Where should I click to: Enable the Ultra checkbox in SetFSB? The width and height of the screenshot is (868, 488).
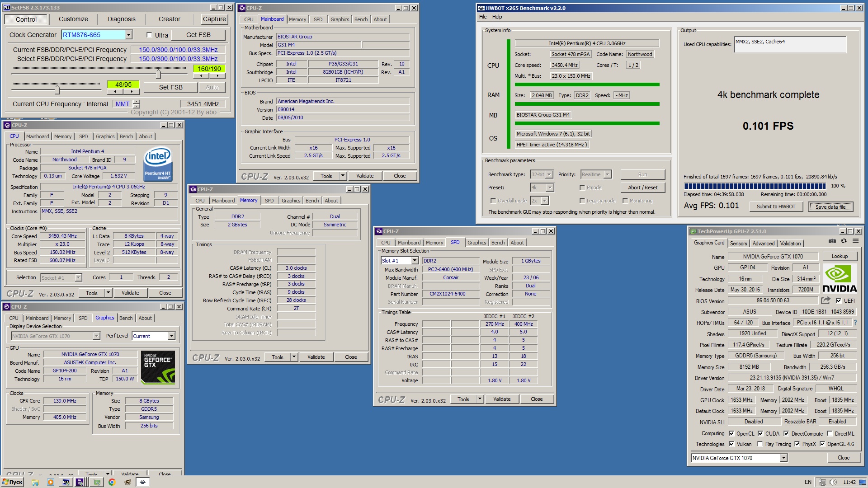pos(149,35)
